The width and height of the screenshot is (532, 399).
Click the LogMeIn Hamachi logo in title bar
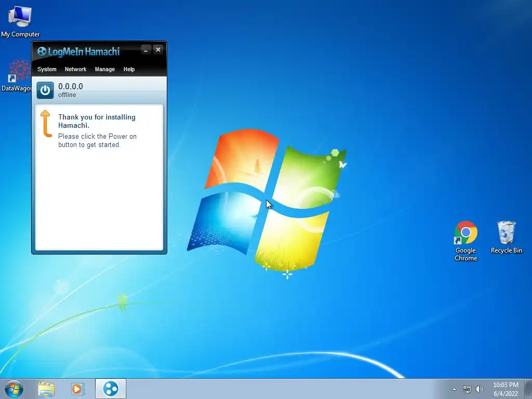[78, 51]
